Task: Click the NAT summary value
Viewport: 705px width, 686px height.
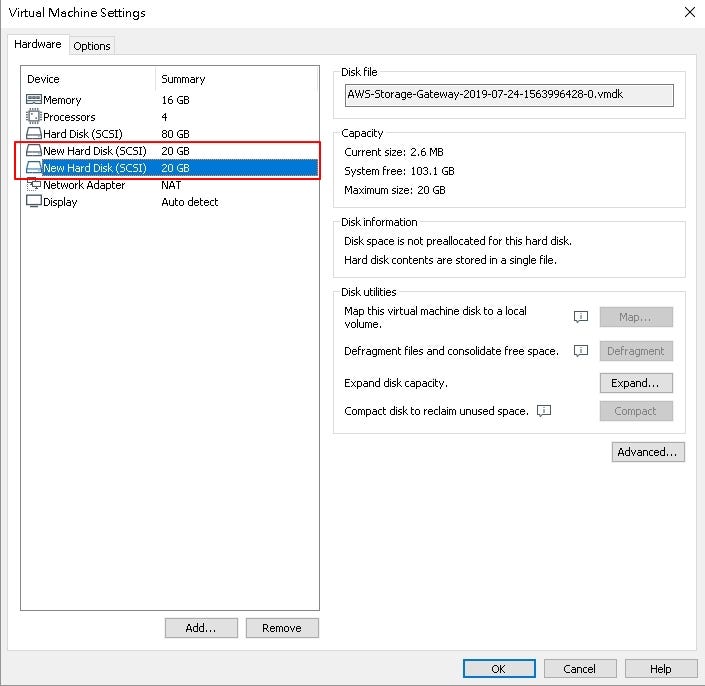Action: [171, 185]
